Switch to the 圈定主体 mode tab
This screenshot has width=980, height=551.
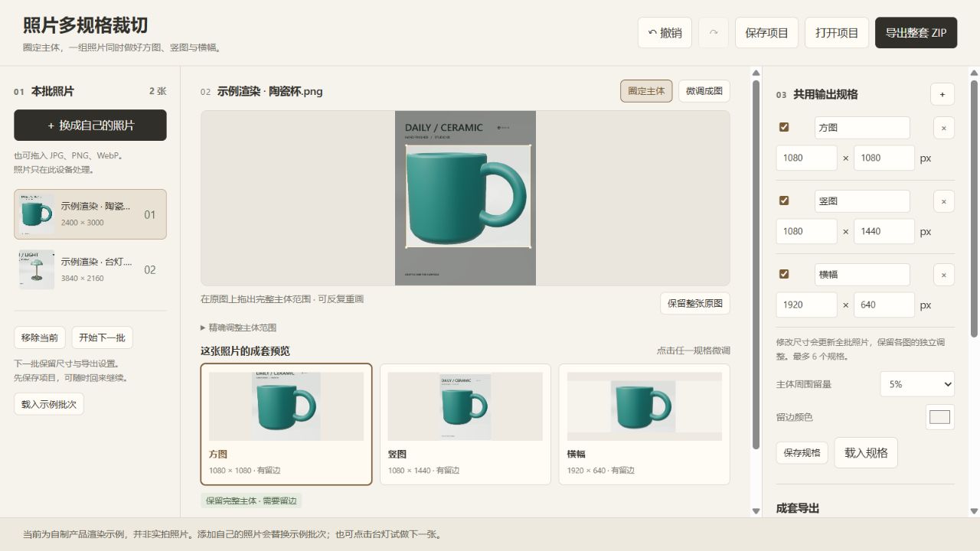646,91
